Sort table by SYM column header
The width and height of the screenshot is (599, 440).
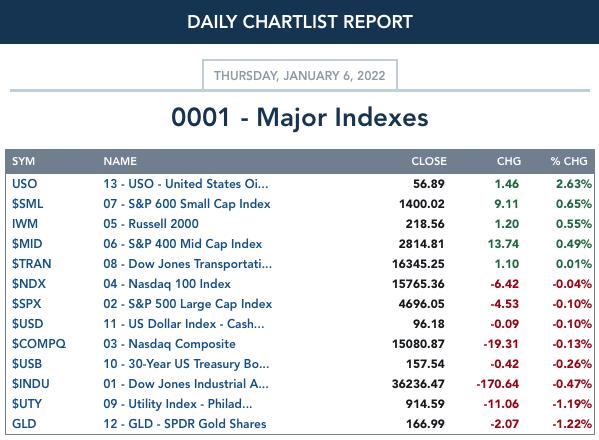[x=23, y=161]
